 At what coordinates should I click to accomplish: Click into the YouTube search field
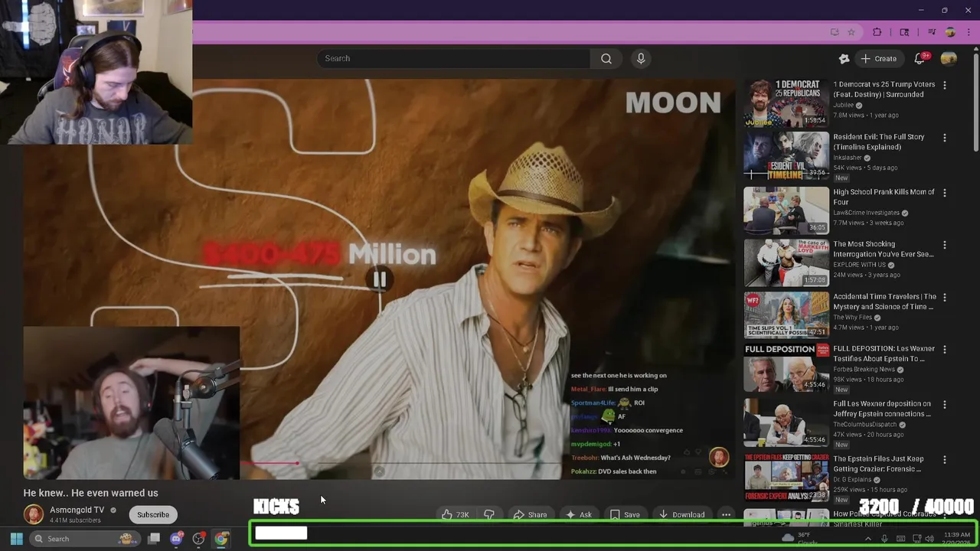point(453,58)
